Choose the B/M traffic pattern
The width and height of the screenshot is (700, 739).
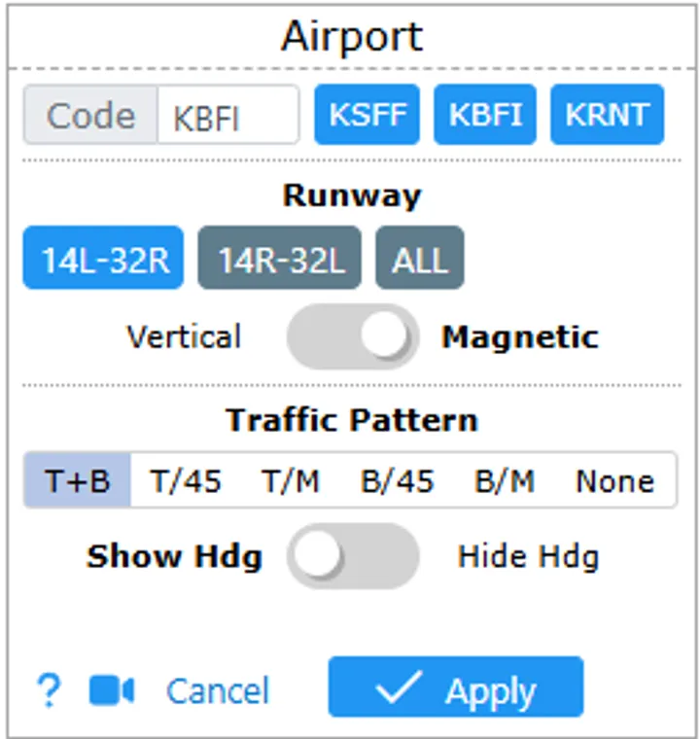(x=504, y=480)
